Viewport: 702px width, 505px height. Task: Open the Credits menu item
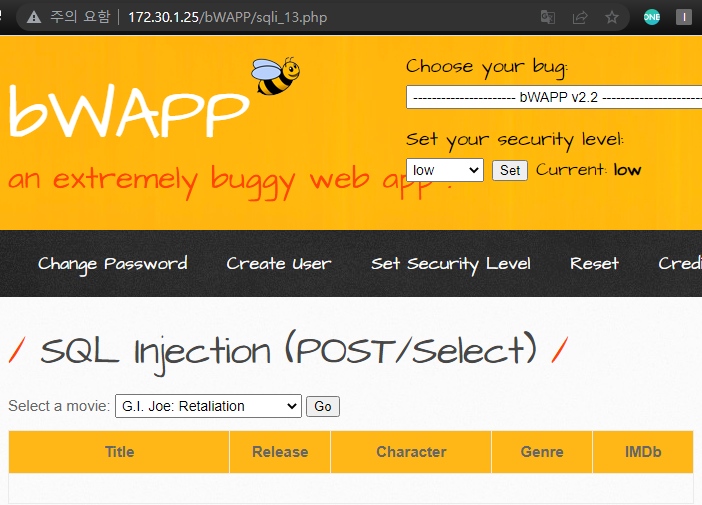point(680,264)
